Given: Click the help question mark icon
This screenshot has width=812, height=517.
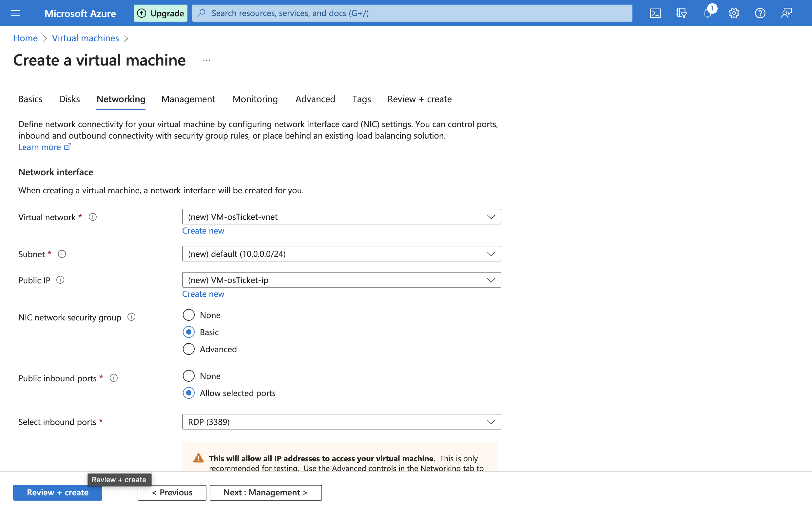Looking at the screenshot, I should click(760, 13).
